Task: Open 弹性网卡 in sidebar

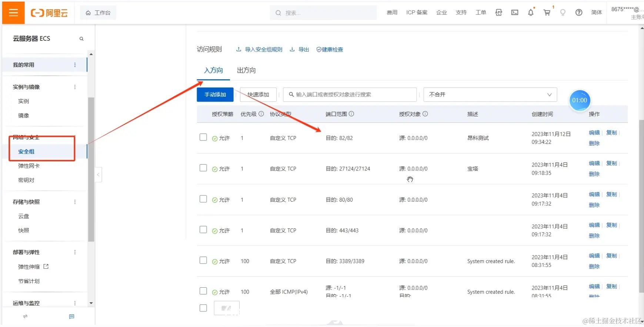Action: coord(29,166)
